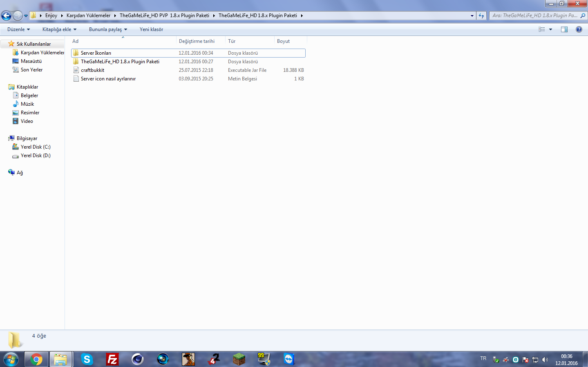The image size is (588, 367).
Task: Open Fraps from the taskbar
Action: (x=264, y=359)
